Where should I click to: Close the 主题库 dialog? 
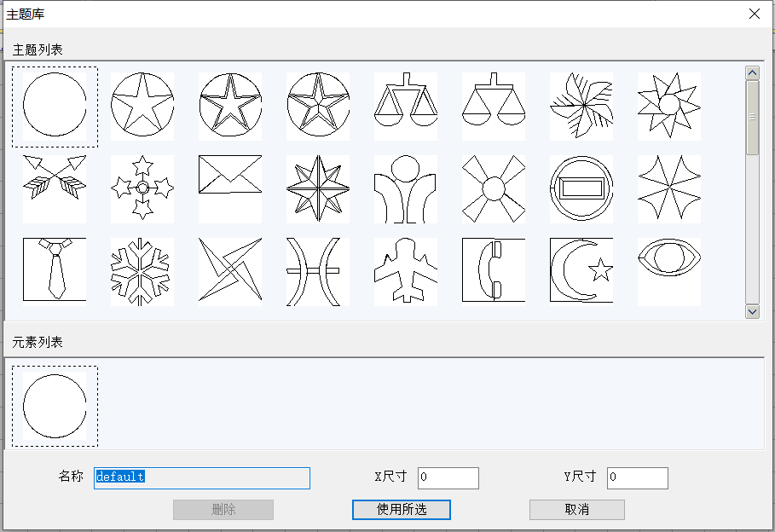tap(755, 14)
